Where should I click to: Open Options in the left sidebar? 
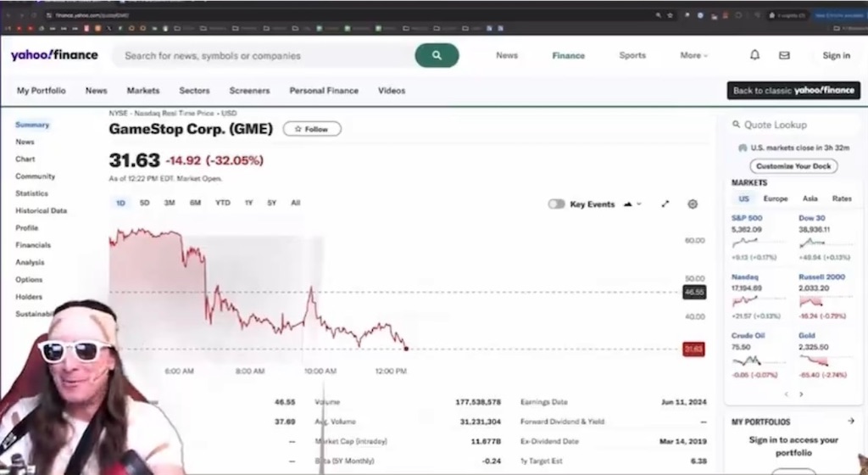[29, 280]
